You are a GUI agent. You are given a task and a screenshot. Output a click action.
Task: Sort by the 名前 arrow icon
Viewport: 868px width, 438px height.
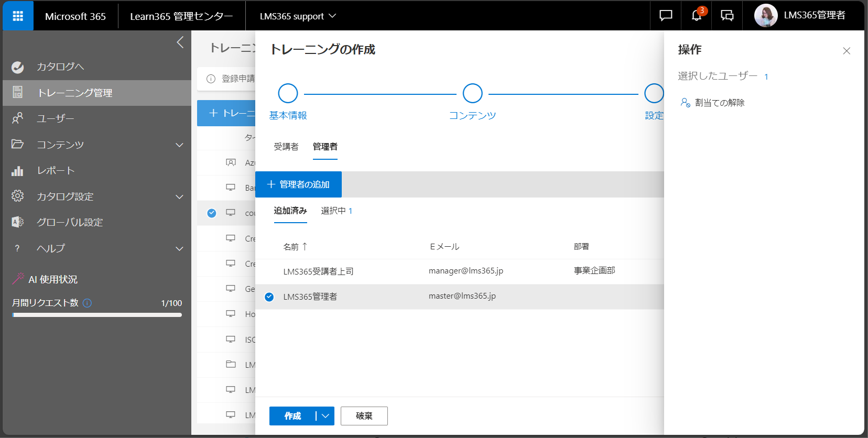305,246
